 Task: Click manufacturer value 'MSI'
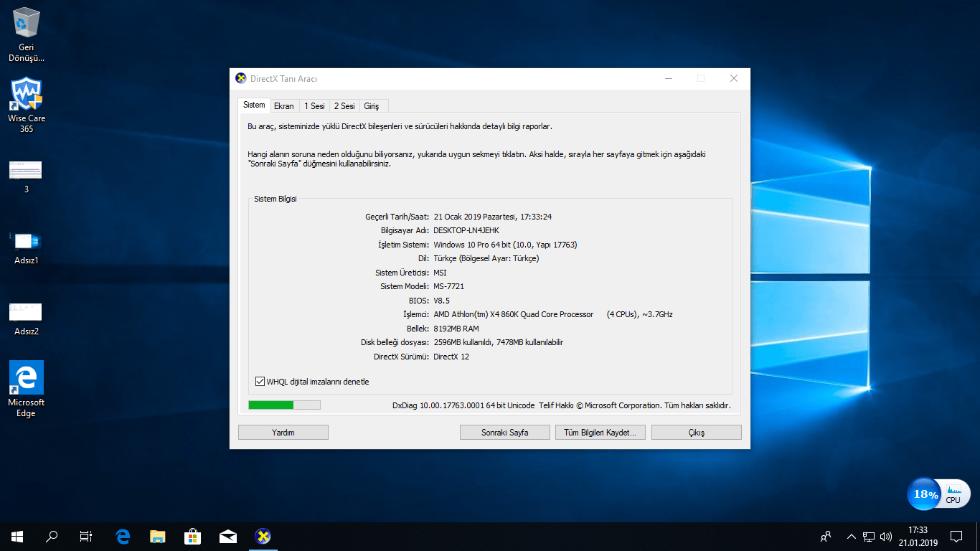(x=440, y=273)
